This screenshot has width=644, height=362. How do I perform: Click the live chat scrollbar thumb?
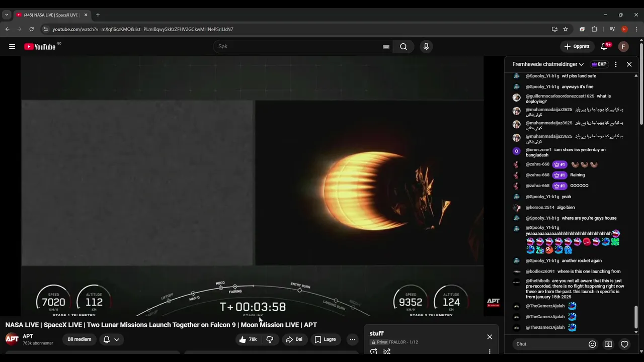tap(636, 317)
